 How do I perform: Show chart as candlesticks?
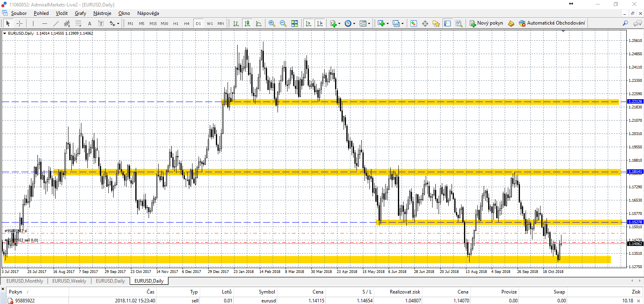tap(247, 23)
